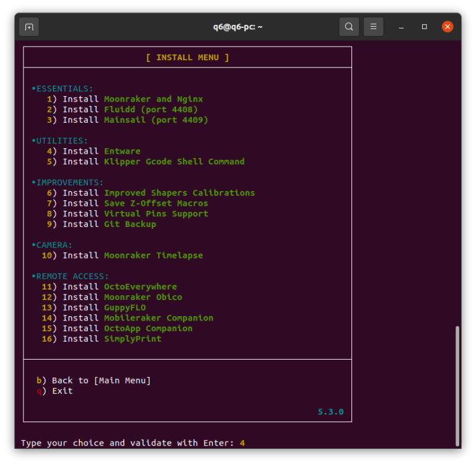Open a new terminal tab icon

click(x=29, y=27)
